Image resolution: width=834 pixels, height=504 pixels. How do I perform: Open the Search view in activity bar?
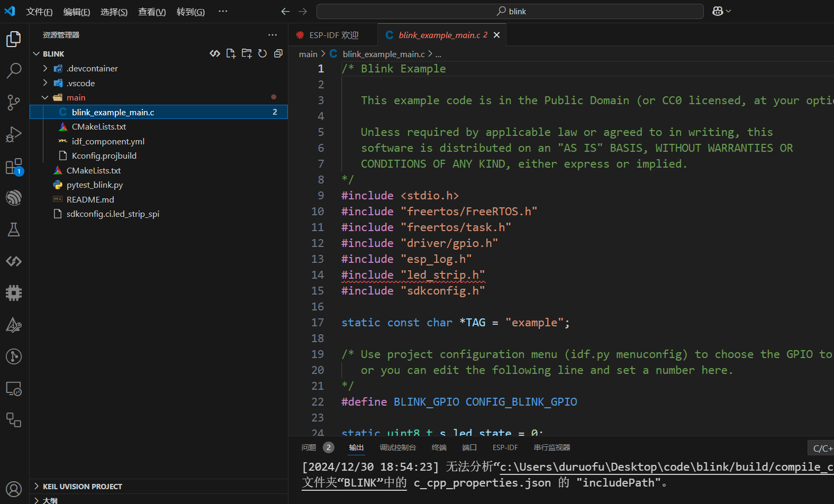(x=14, y=70)
